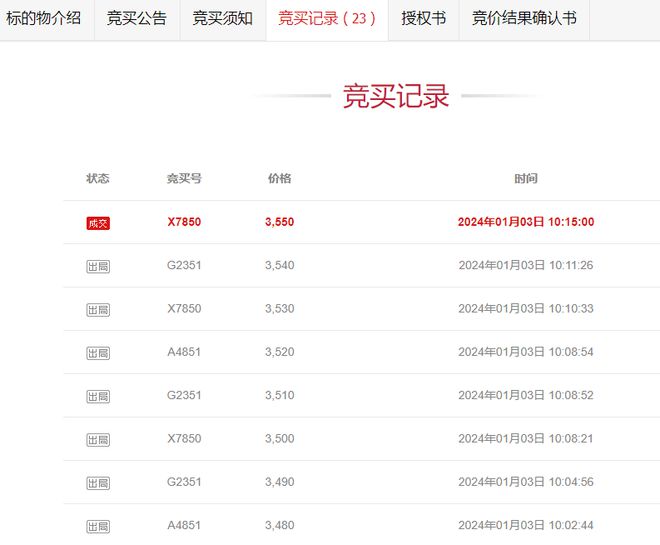Click the 出局 badge in the 3,500 row

click(98, 440)
